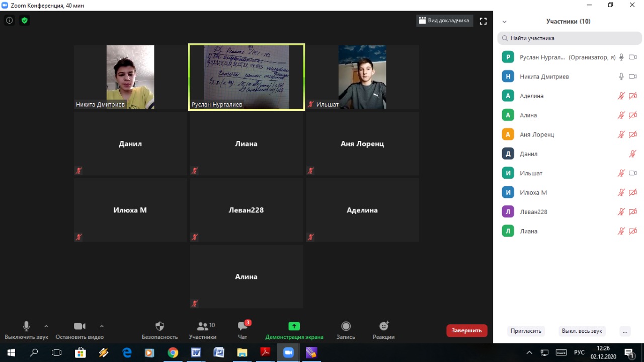Start screen sharing with green icon
Image resolution: width=644 pixels, height=362 pixels.
[294, 327]
